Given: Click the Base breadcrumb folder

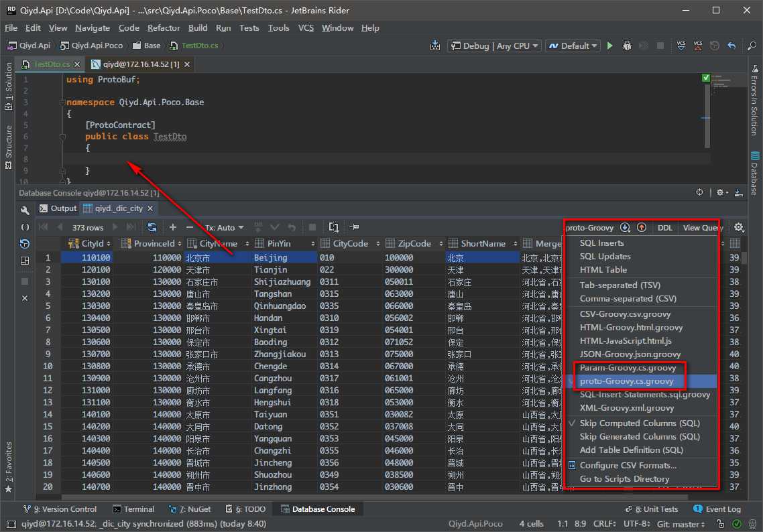Looking at the screenshot, I should click(x=146, y=45).
